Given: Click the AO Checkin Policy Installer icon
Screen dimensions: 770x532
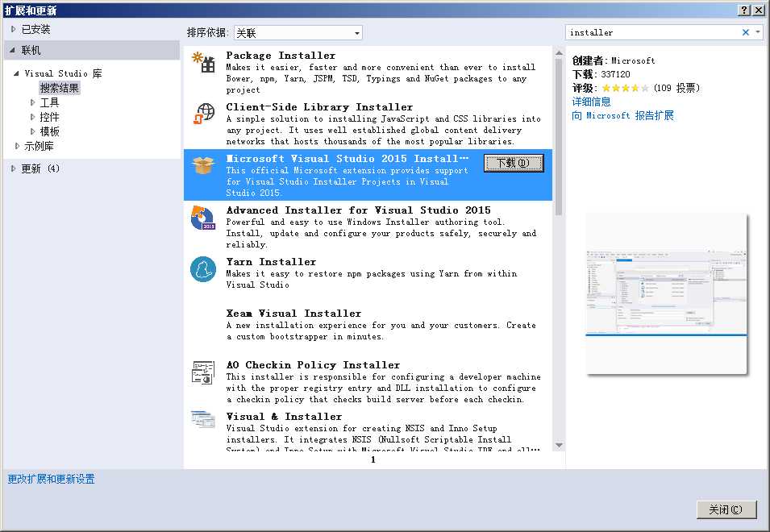Looking at the screenshot, I should point(203,372).
